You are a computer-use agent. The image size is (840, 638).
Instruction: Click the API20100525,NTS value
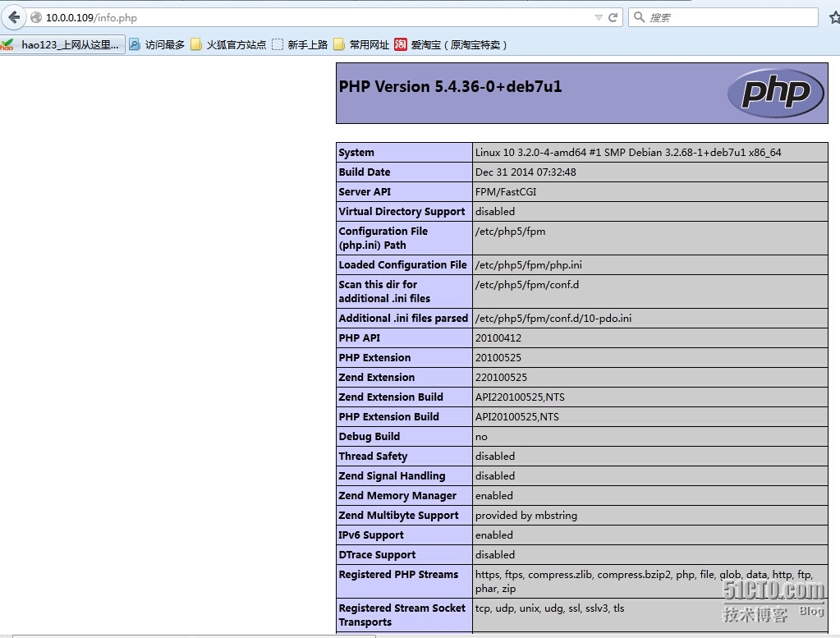tap(517, 417)
